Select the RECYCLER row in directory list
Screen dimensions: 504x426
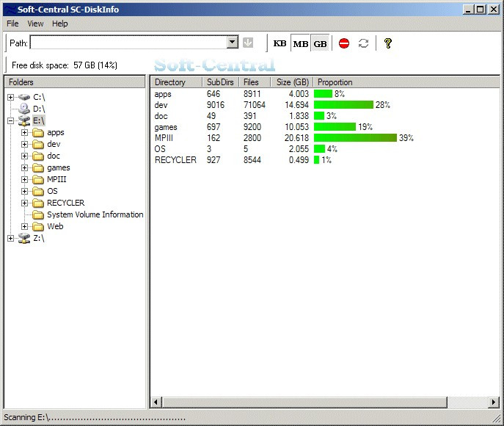(325, 160)
